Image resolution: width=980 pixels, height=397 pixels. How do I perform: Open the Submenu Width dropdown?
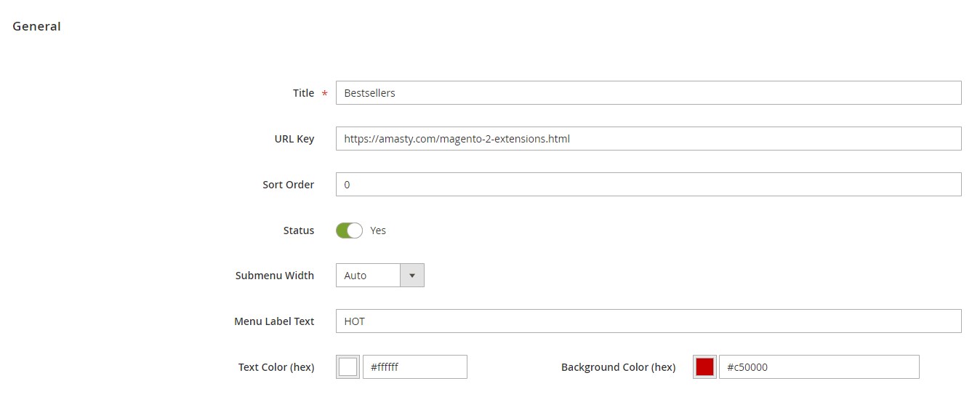coord(379,276)
